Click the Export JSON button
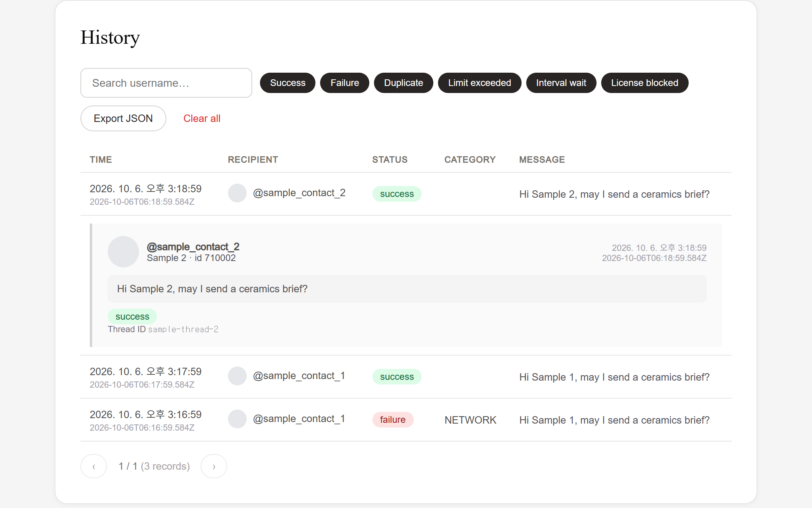The image size is (812, 508). [x=123, y=118]
